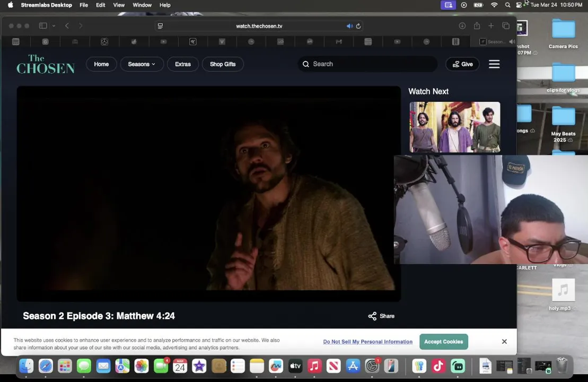
Task: Mute audio using address bar speaker icon
Action: [x=349, y=26]
